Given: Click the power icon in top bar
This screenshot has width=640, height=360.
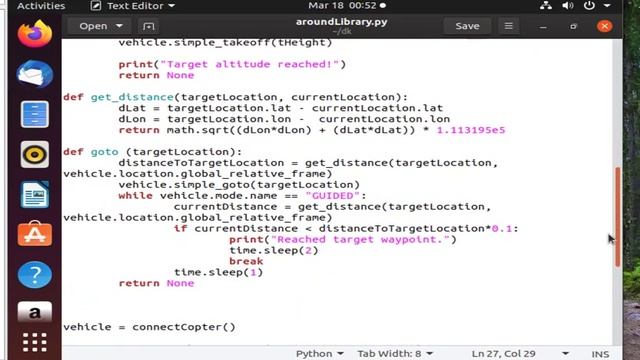Looking at the screenshot, I should point(589,6).
